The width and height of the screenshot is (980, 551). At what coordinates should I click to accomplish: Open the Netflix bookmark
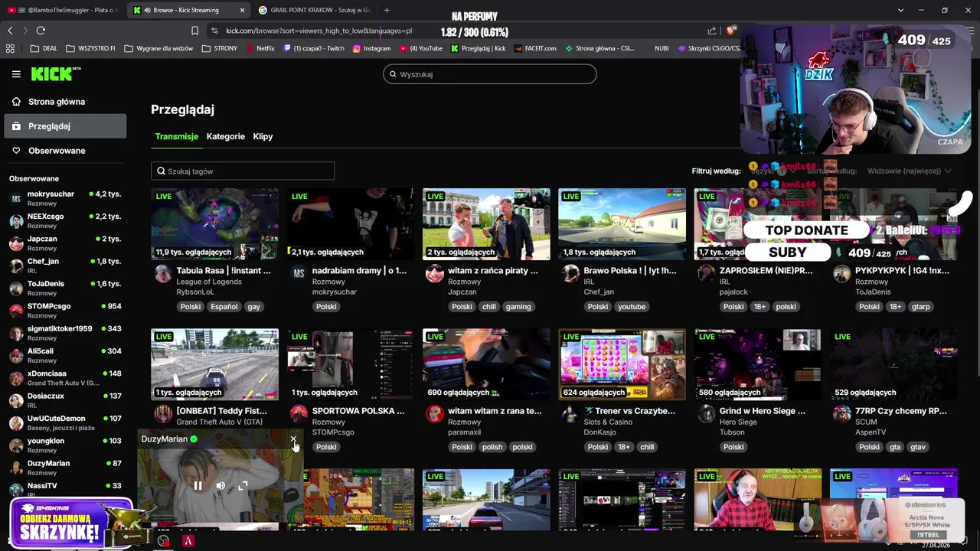pos(260,48)
